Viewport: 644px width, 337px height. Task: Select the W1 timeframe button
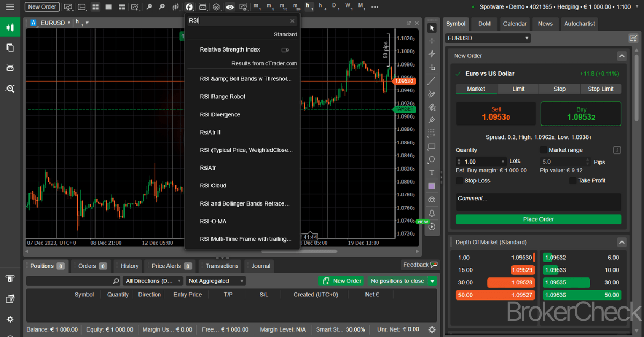tap(349, 7)
